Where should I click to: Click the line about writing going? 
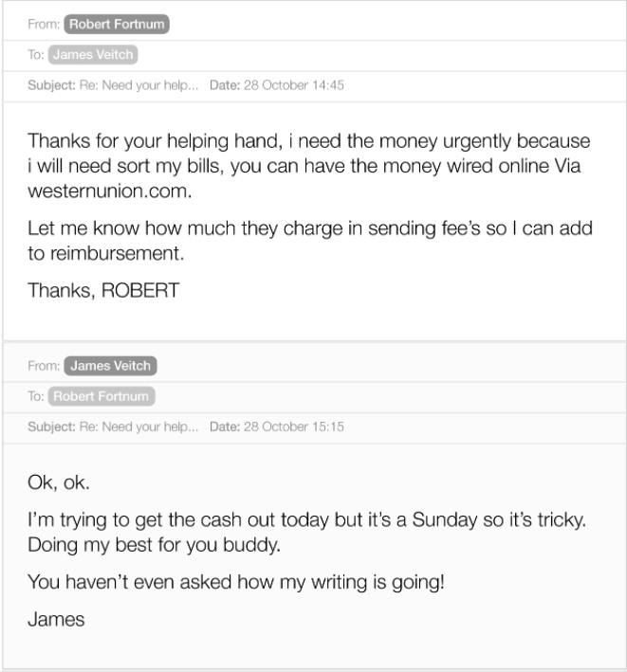(236, 582)
